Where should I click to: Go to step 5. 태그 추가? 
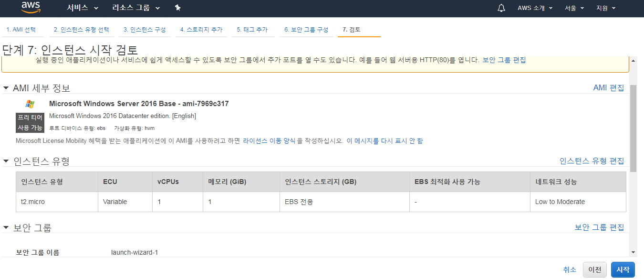[x=253, y=30]
